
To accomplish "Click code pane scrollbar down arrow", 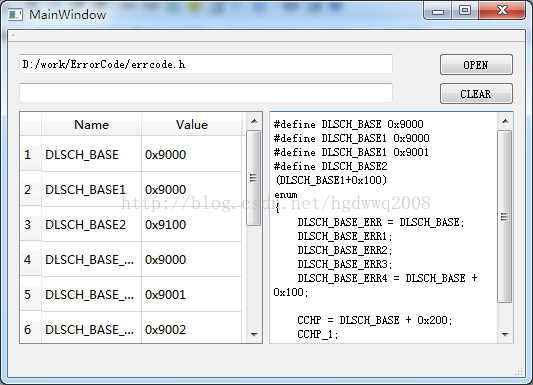I will [x=505, y=335].
